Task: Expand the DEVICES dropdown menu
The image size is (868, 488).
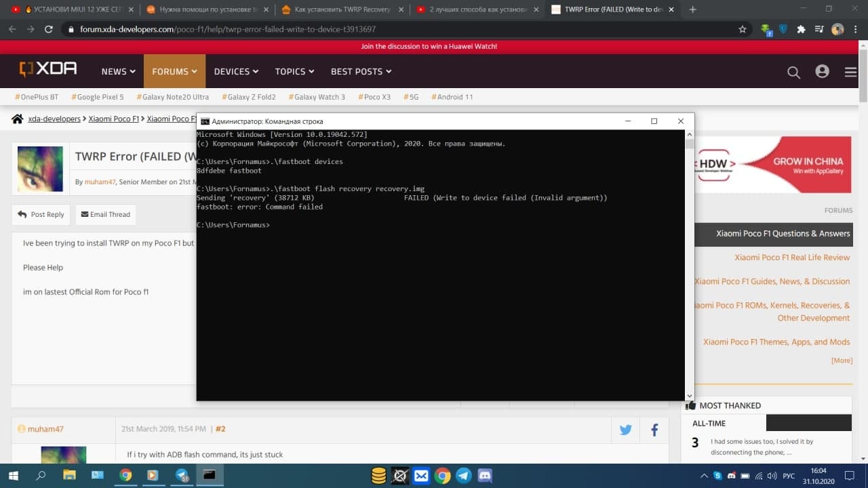Action: (x=236, y=71)
